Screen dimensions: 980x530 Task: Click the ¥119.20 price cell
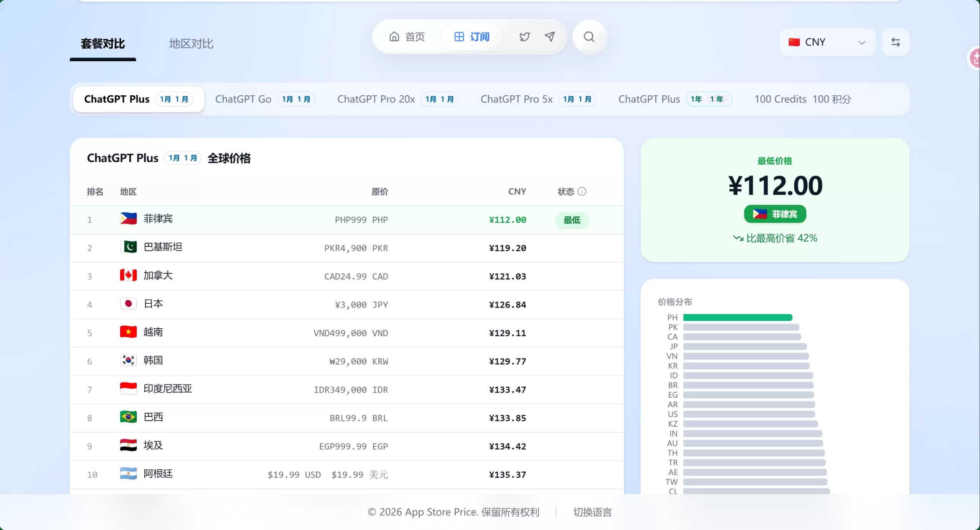pyautogui.click(x=508, y=248)
